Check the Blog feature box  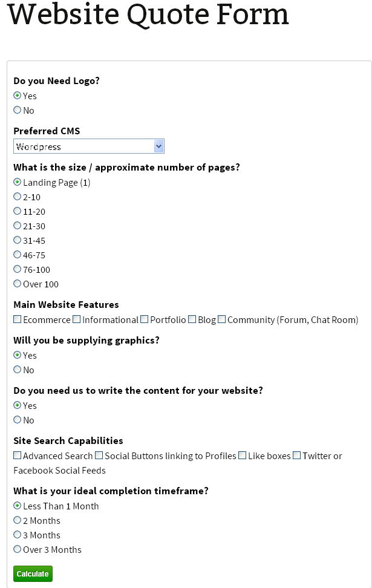tap(192, 319)
